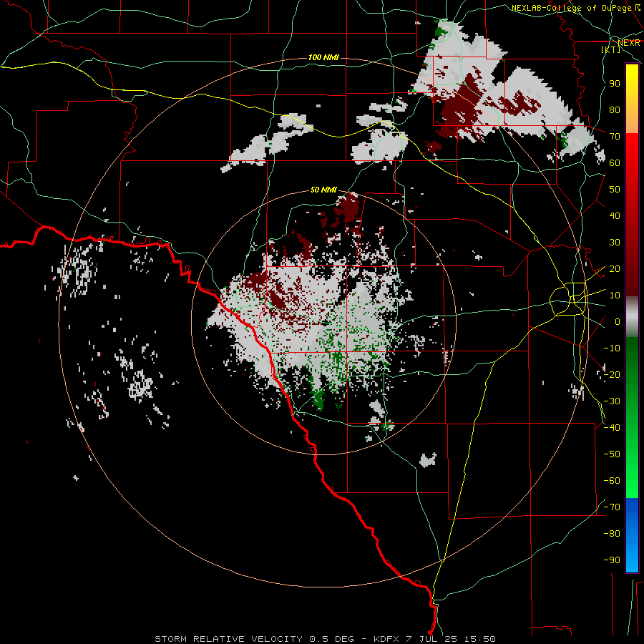This screenshot has width=644, height=644.
Task: Select the -20 value on velocity scale
Action: click(x=612, y=374)
